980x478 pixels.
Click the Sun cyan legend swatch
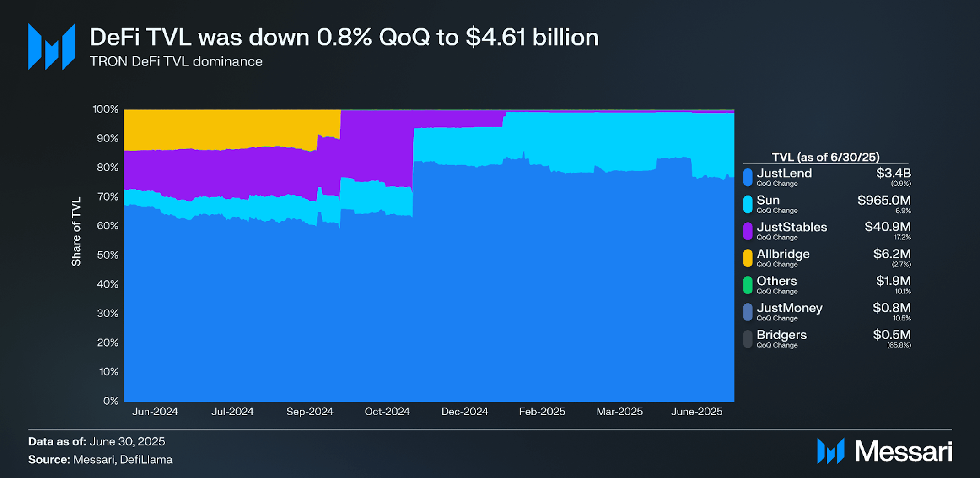click(x=748, y=204)
